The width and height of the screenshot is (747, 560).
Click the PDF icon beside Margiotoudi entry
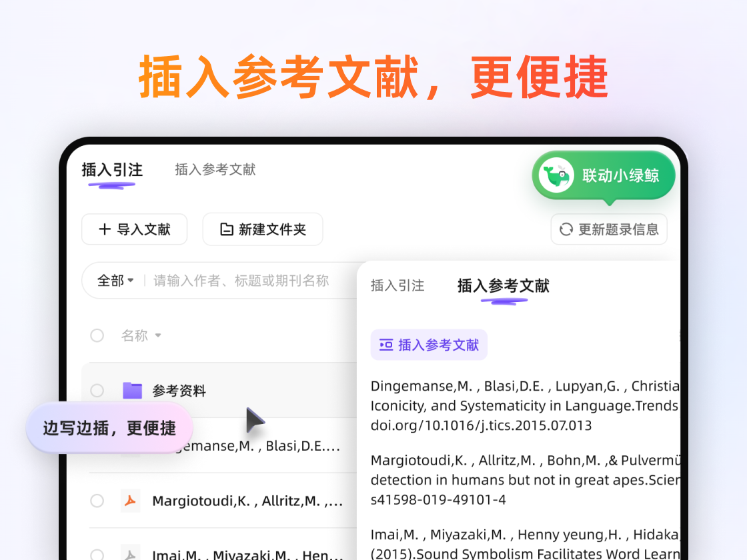[x=131, y=501]
